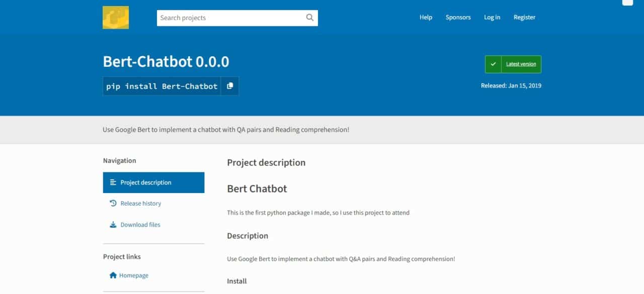
Task: Copy the pip install command to clipboard
Action: 230,86
